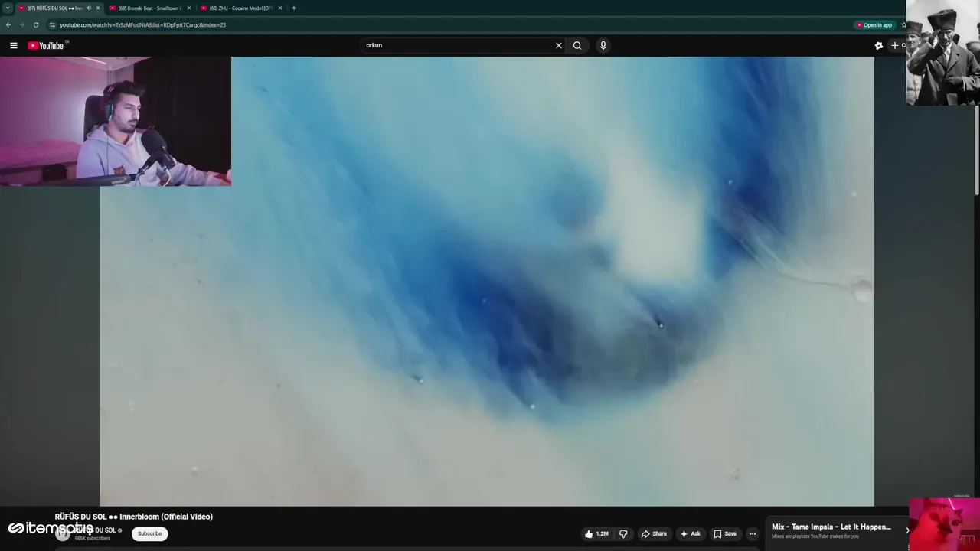
Task: Open the site info icon in address bar
Action: 52,24
